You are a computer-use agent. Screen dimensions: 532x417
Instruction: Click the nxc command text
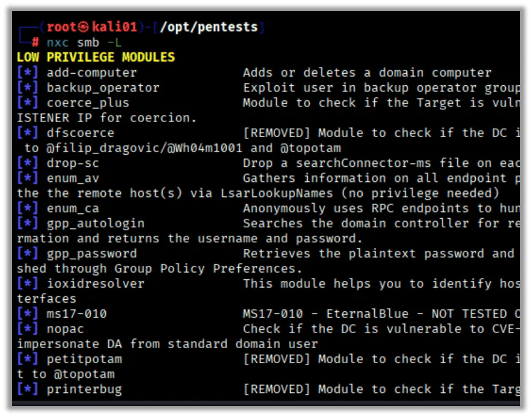click(57, 43)
